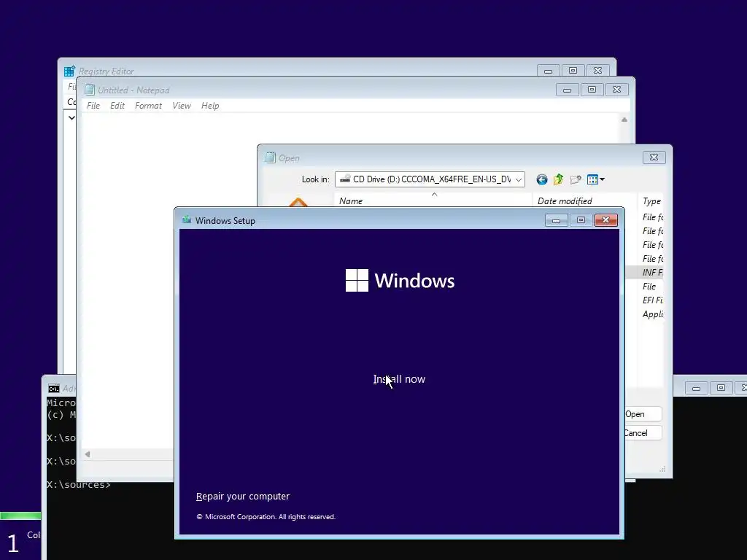Click Open button in Open dialog
747x560 pixels.
click(x=643, y=414)
